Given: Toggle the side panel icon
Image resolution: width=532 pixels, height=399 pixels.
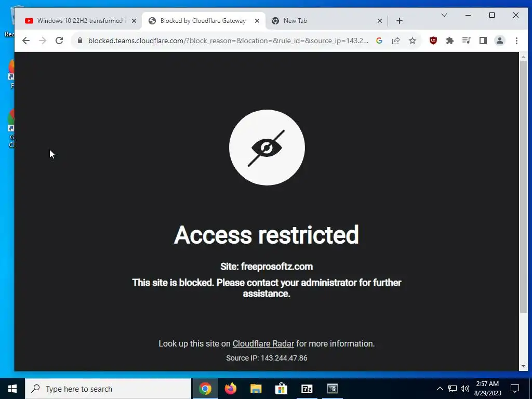Looking at the screenshot, I should pyautogui.click(x=483, y=41).
